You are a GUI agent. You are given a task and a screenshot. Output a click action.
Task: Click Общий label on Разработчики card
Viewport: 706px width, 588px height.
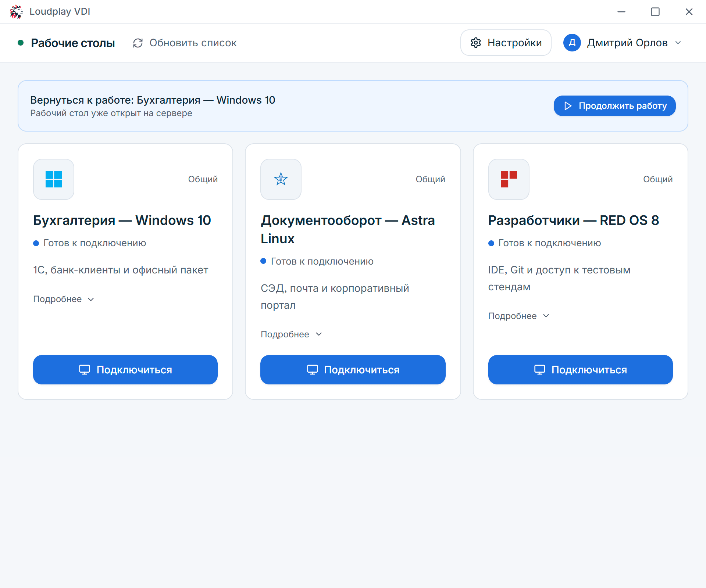pyautogui.click(x=658, y=179)
